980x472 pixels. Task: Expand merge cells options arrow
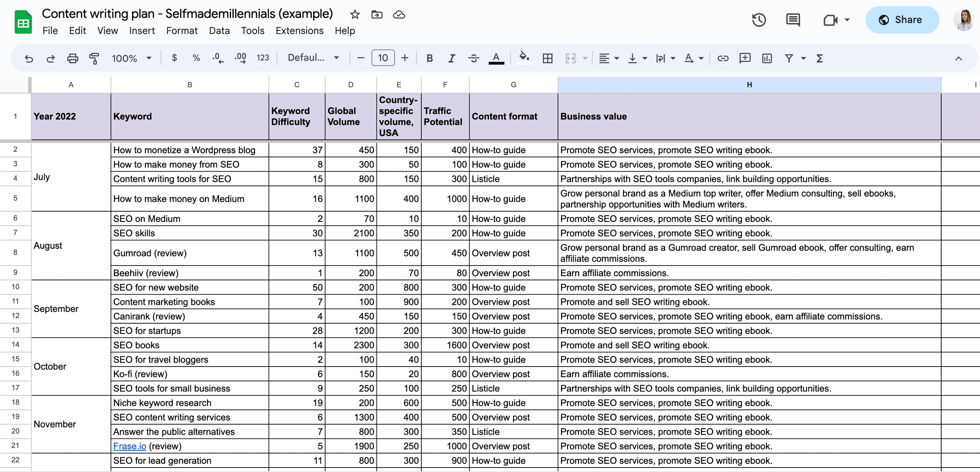(585, 58)
